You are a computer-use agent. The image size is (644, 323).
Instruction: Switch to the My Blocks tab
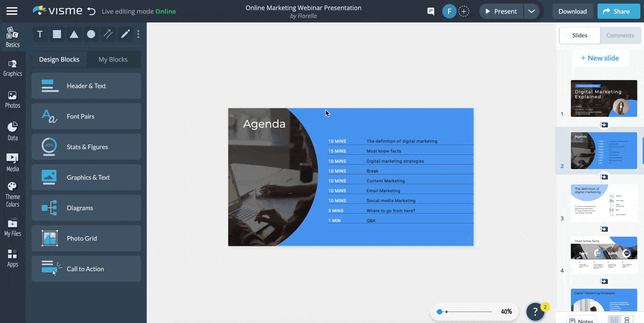click(113, 60)
